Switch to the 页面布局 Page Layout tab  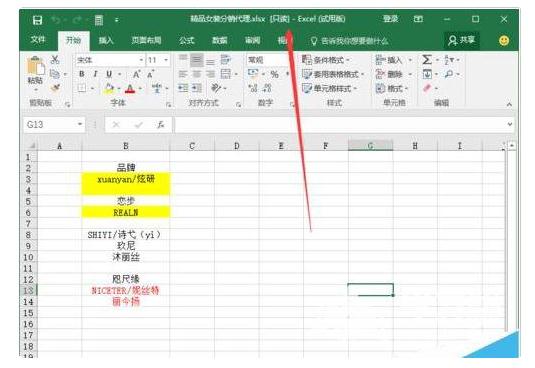[x=146, y=41]
